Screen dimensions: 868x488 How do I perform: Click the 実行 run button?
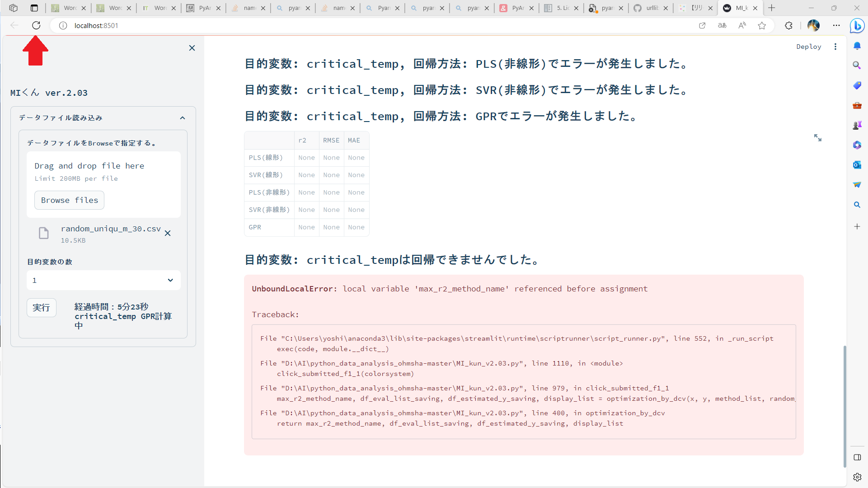[41, 308]
